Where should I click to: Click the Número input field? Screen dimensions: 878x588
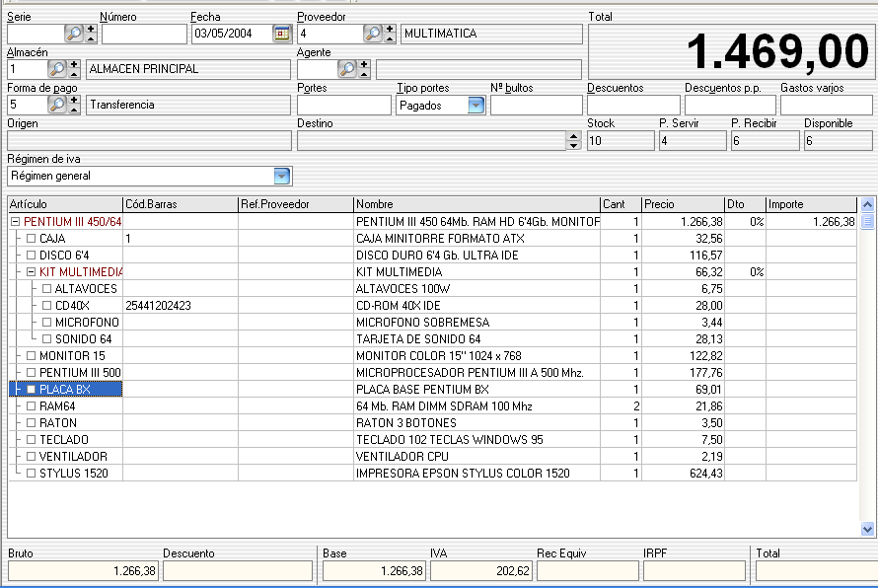click(x=143, y=34)
